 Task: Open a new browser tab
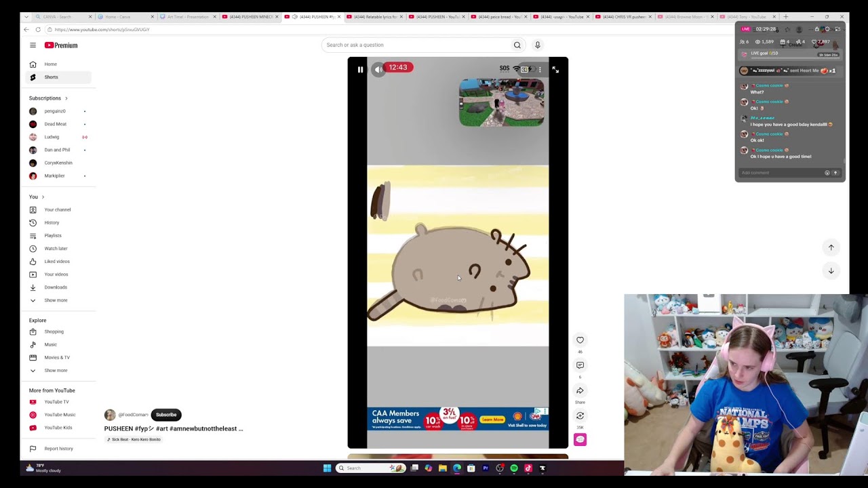point(785,16)
